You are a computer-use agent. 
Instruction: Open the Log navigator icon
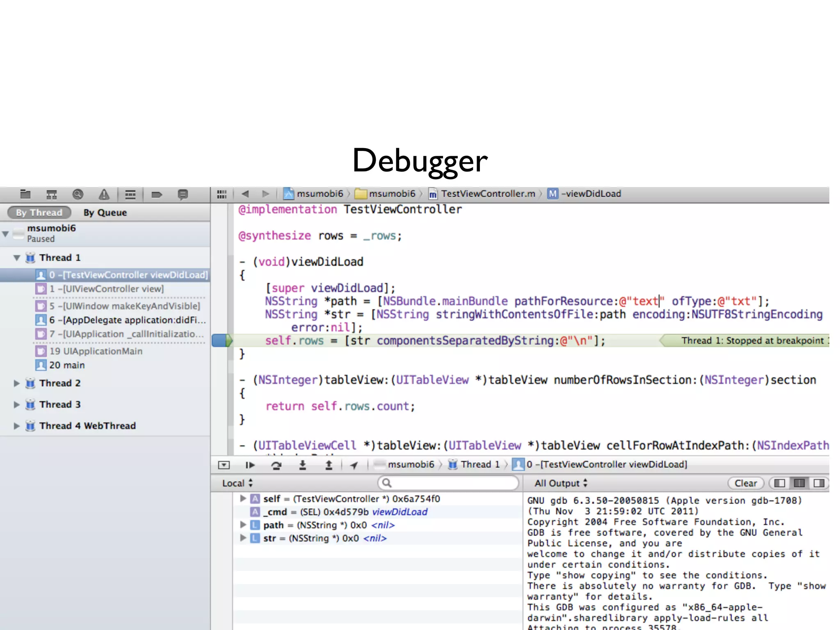click(183, 194)
